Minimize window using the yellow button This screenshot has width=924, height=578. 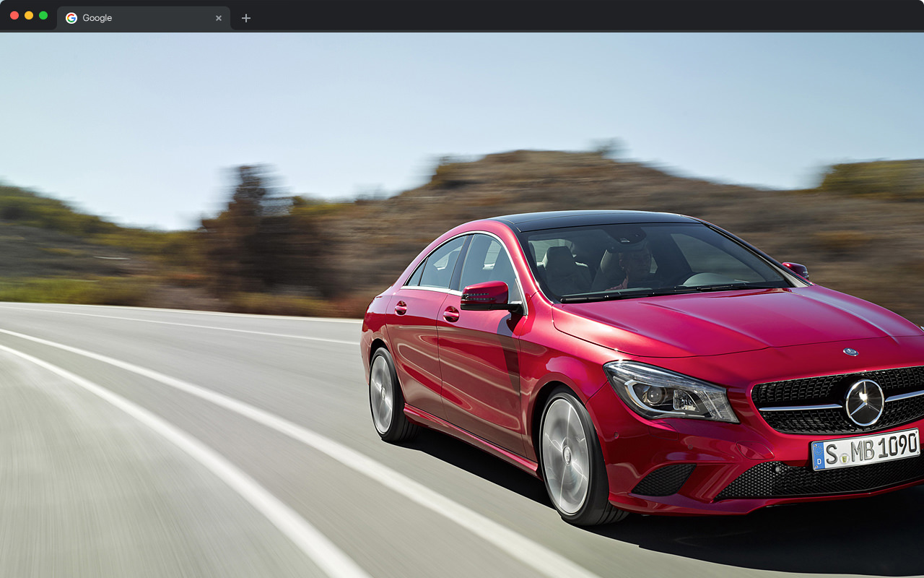(29, 15)
